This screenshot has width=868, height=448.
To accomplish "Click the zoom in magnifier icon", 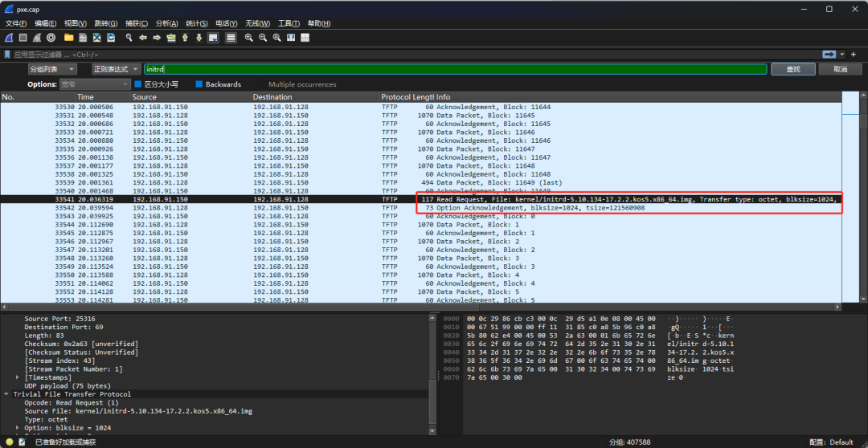I will [249, 38].
